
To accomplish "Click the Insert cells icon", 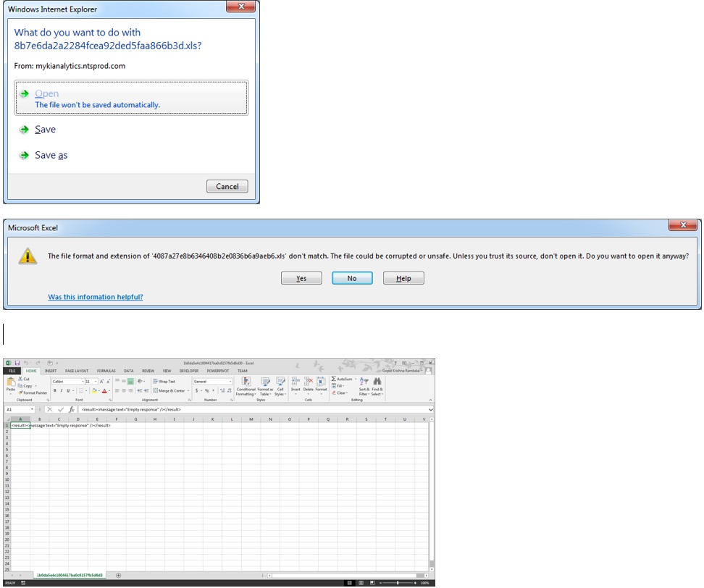I will pos(296,382).
